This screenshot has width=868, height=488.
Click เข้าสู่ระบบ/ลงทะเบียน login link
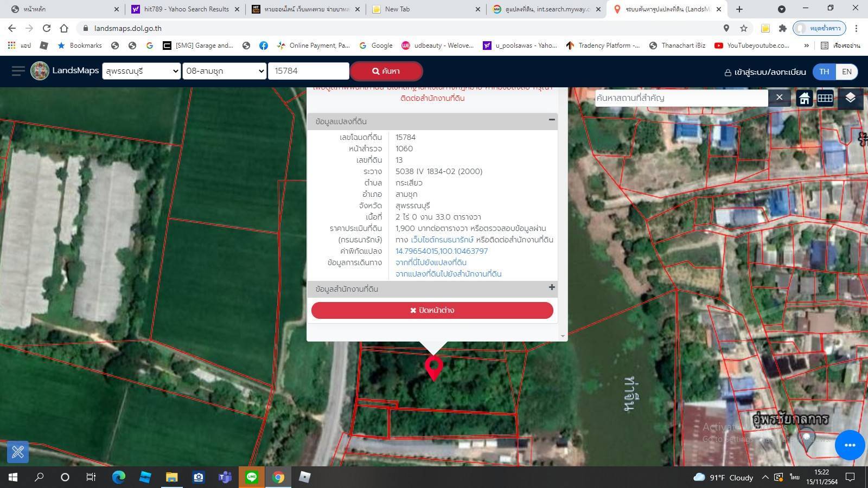point(765,72)
